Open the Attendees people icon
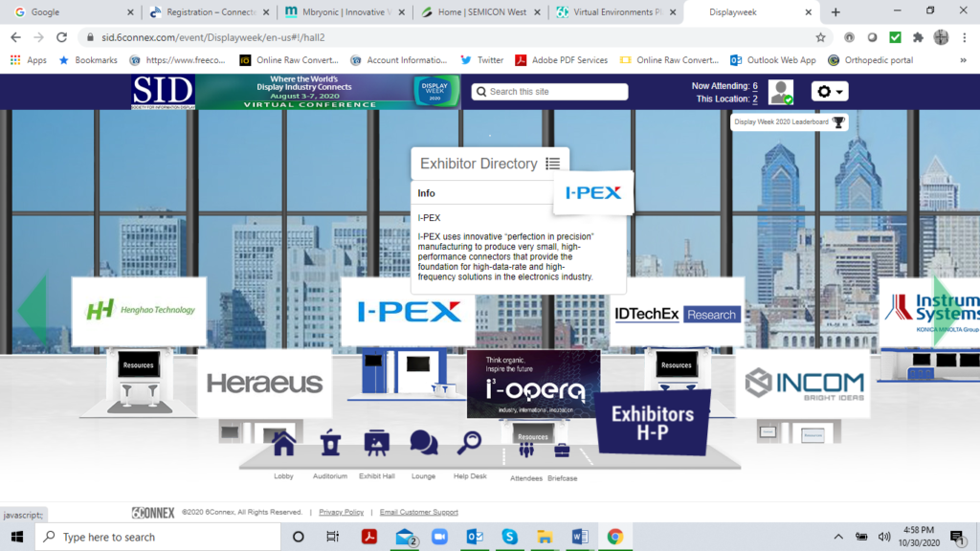 pyautogui.click(x=526, y=451)
